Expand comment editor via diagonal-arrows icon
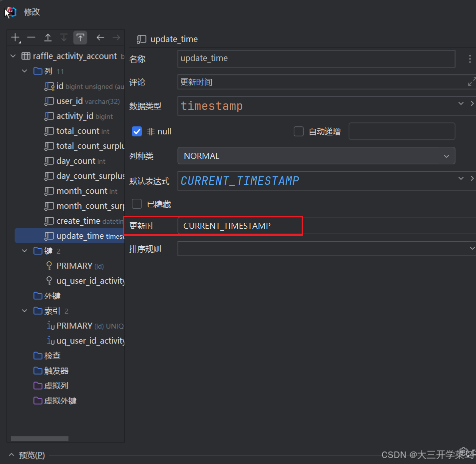The width and height of the screenshot is (476, 464). (x=470, y=82)
